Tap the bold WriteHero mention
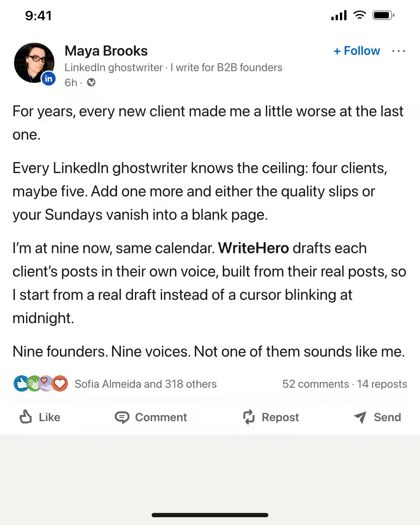This screenshot has width=420, height=525. (x=254, y=248)
